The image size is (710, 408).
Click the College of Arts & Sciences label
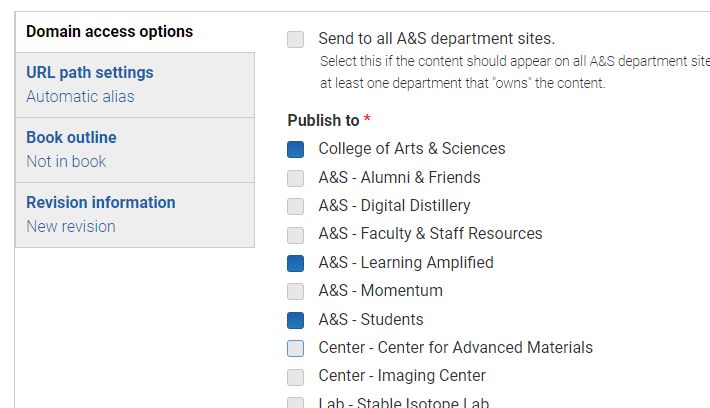pyautogui.click(x=412, y=149)
